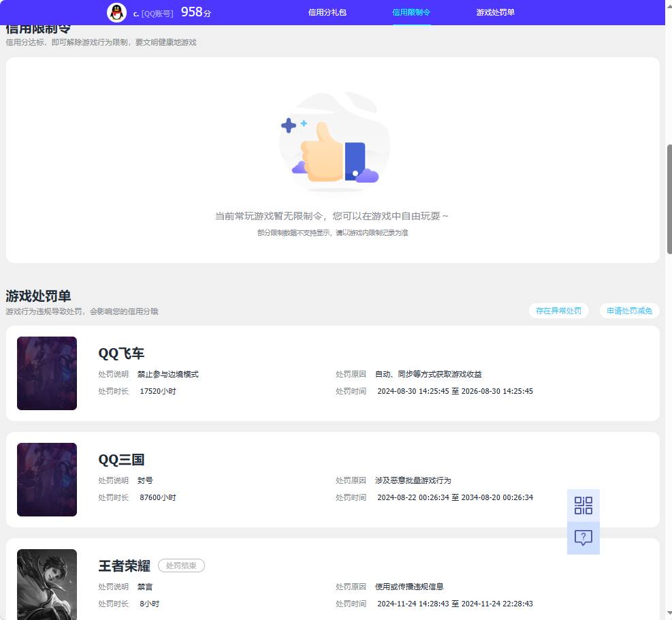
Task: Click 禁止参与边境模式 description
Action: click(x=168, y=374)
